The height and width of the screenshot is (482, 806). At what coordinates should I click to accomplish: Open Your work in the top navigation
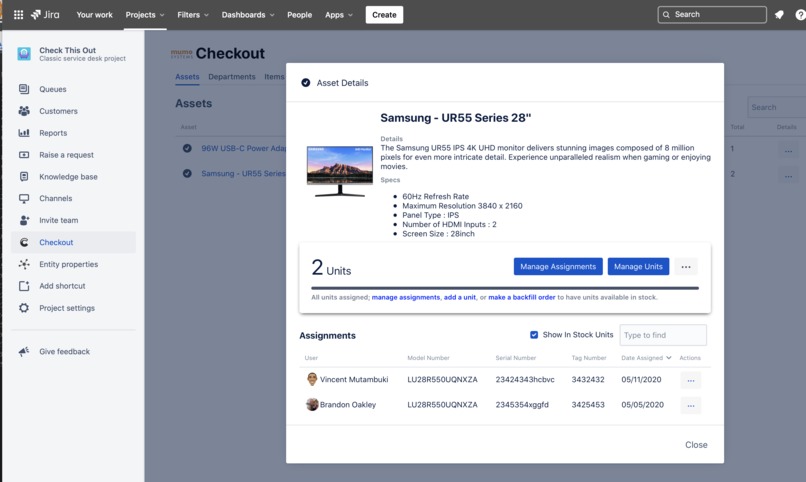pos(95,14)
